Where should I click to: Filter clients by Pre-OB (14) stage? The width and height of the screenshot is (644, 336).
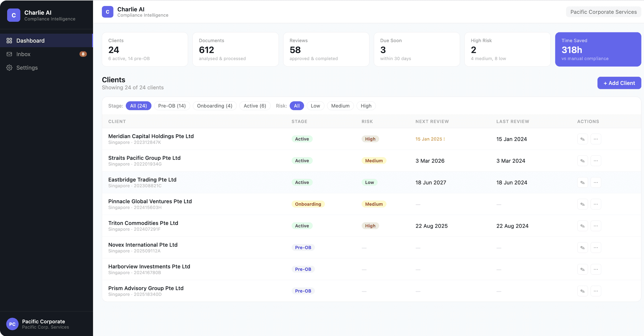click(172, 106)
